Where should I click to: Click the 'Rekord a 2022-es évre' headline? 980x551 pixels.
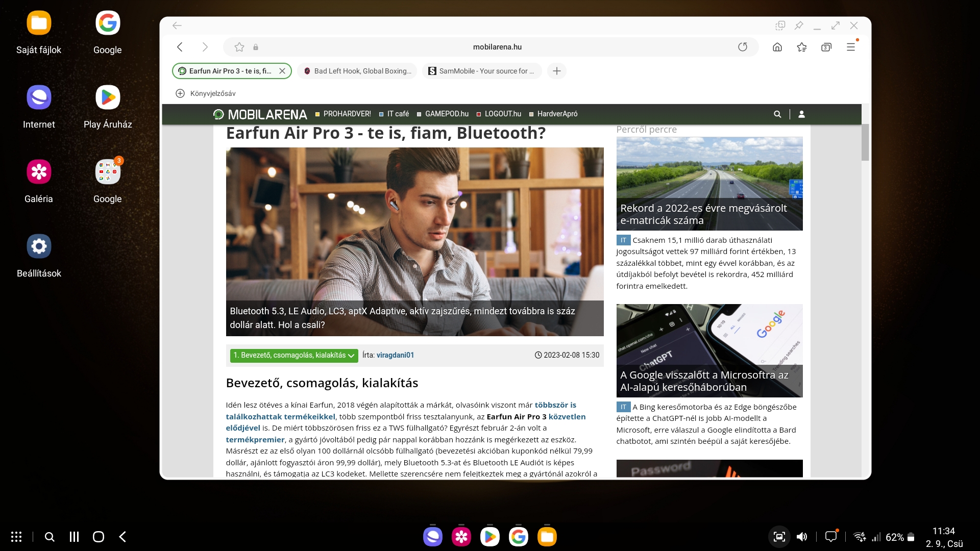(704, 214)
